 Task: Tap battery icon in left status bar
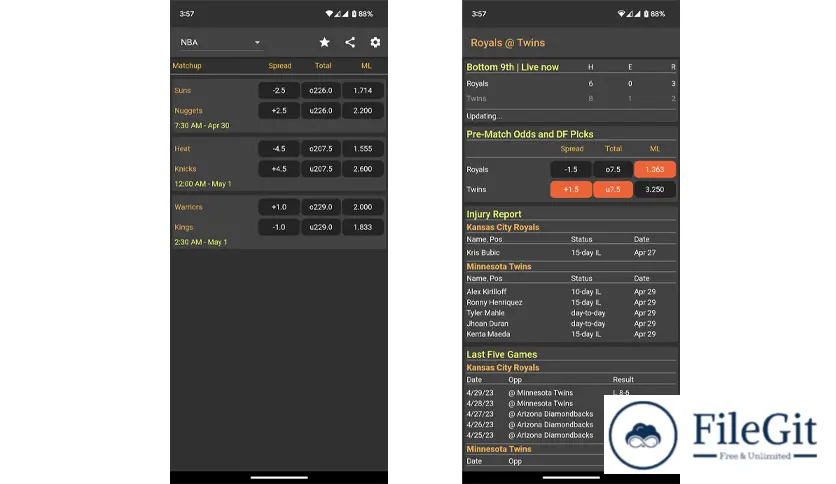click(353, 14)
